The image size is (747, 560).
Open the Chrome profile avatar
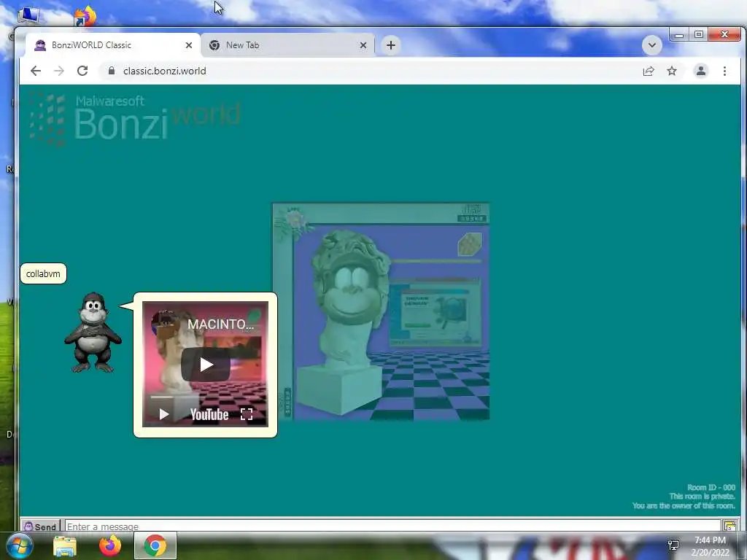click(701, 71)
